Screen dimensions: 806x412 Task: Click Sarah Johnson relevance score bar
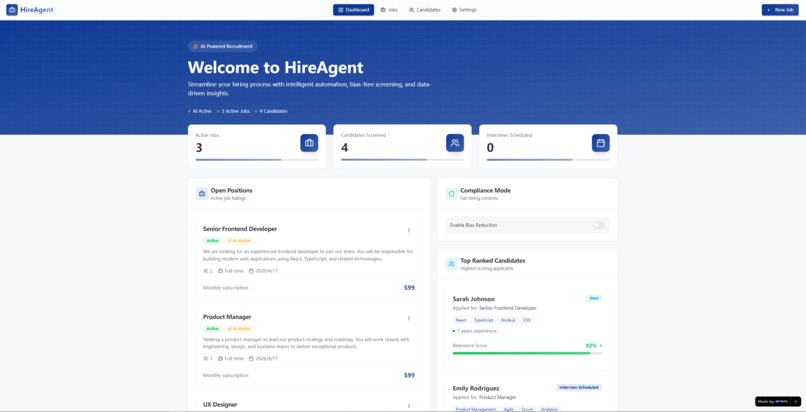(x=527, y=353)
